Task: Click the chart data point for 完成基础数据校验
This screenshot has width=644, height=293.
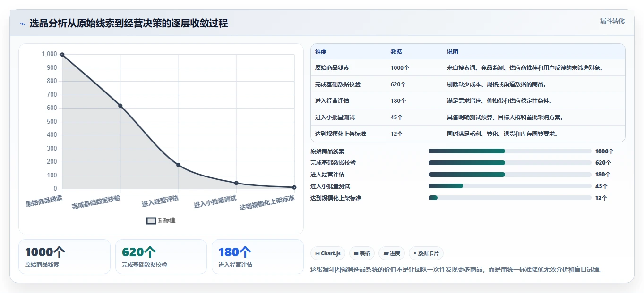Action: coord(120,106)
